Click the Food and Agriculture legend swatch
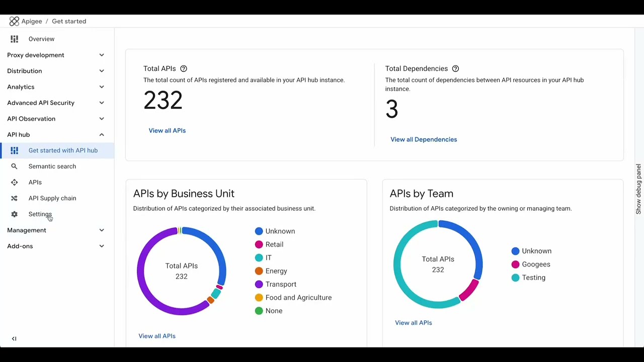This screenshot has width=644, height=362. 259,298
